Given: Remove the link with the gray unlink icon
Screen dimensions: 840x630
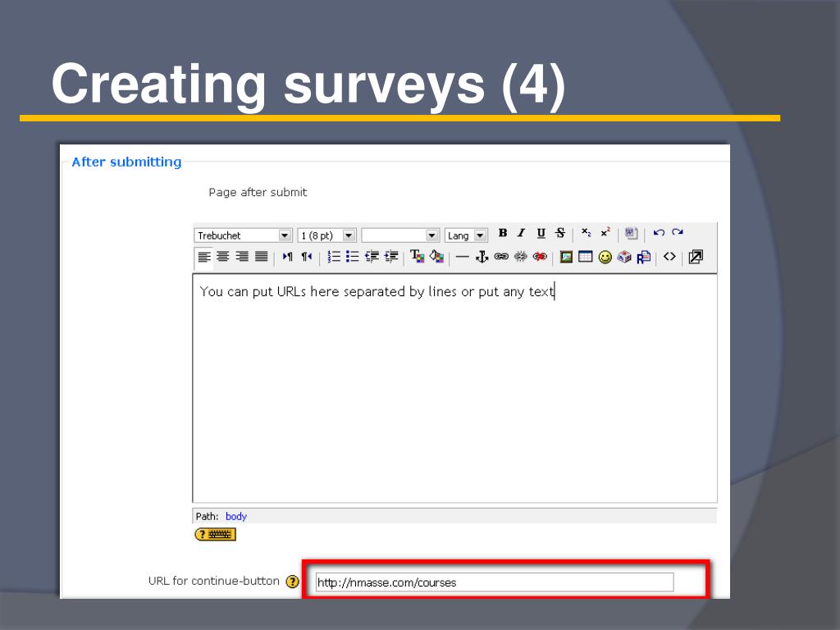Looking at the screenshot, I should coord(520,257).
